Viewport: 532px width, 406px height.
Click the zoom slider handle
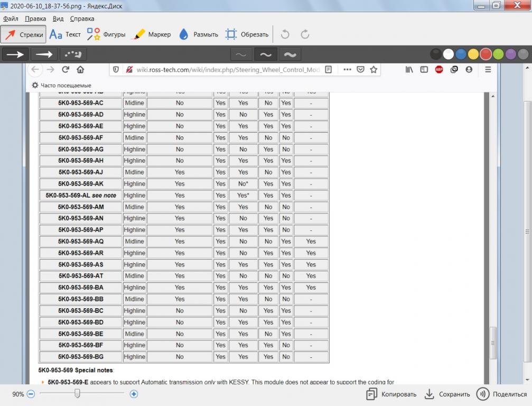77,394
